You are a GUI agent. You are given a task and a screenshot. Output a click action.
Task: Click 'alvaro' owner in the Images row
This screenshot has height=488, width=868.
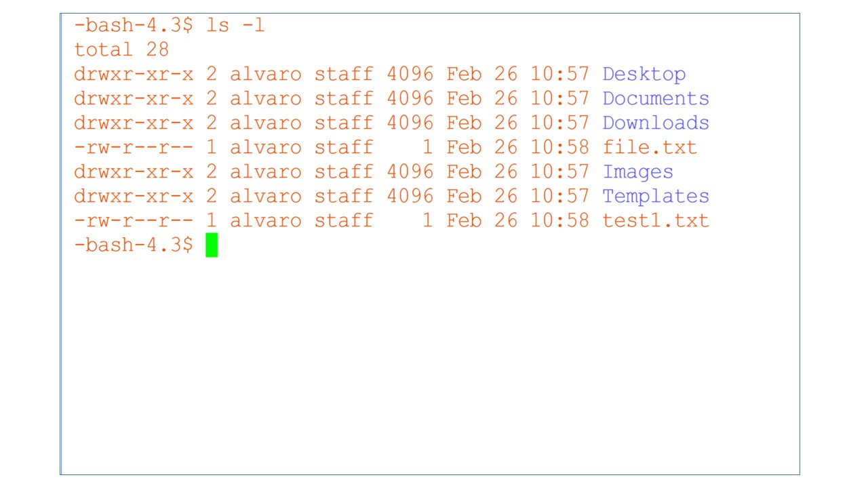tap(266, 171)
